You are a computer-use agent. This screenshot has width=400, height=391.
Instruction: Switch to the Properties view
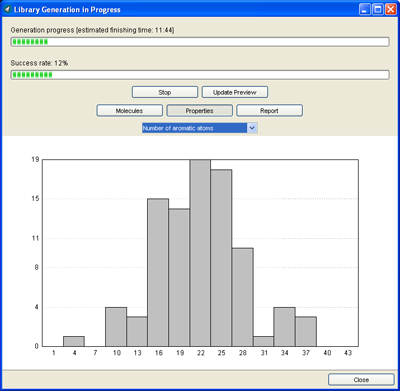click(199, 111)
